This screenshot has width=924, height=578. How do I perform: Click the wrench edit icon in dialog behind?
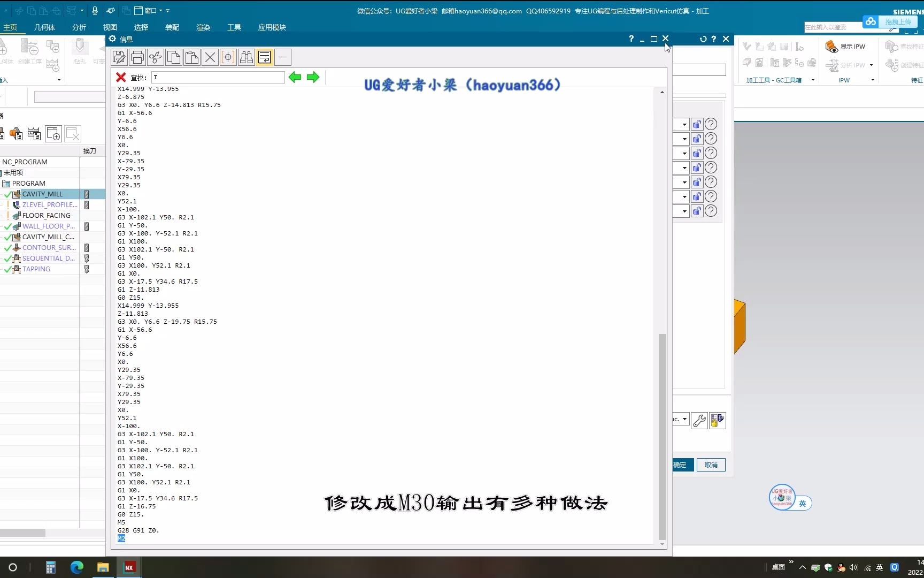pyautogui.click(x=699, y=421)
